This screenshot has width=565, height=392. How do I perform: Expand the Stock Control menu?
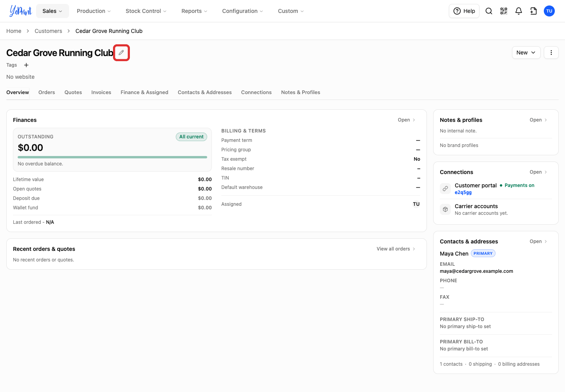(x=146, y=11)
